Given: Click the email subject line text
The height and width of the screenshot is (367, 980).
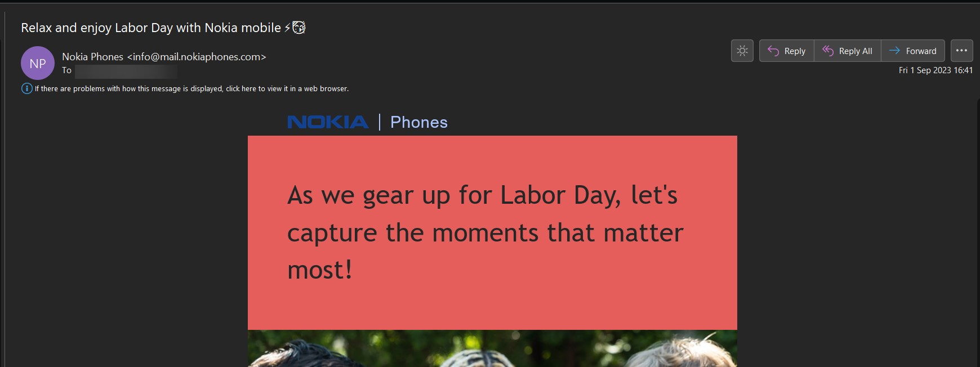Looking at the screenshot, I should point(151,28).
